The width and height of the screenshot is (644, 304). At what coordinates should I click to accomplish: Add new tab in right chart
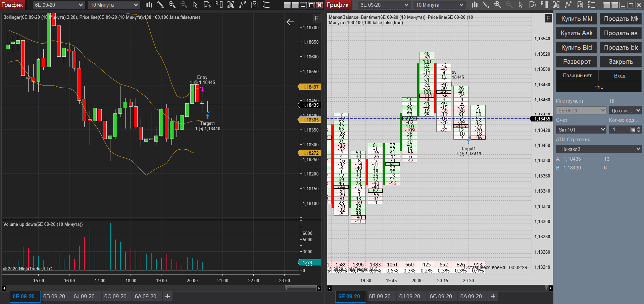coord(493,297)
